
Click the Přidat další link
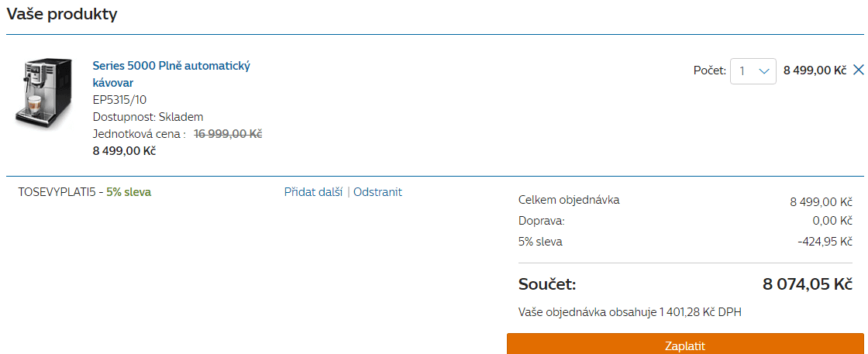[x=313, y=192]
